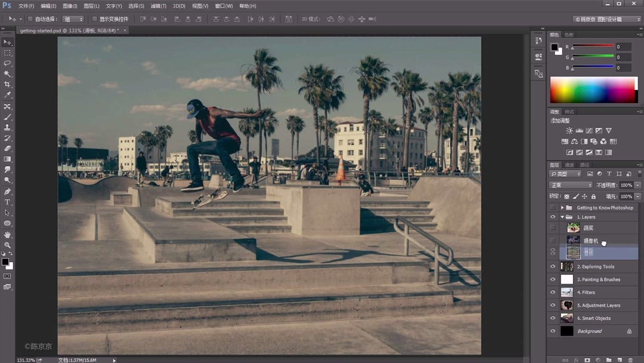This screenshot has height=363, width=644.
Task: Select the Move tool
Action: 7,42
